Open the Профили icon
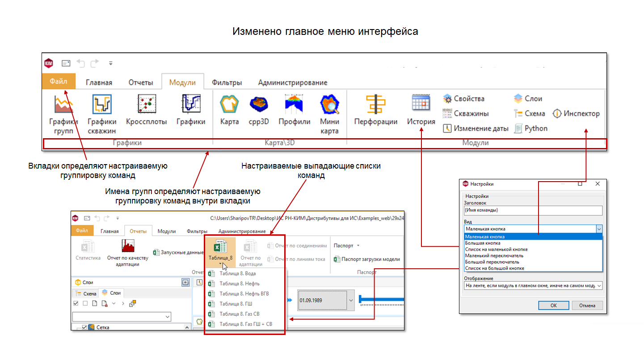 [294, 104]
